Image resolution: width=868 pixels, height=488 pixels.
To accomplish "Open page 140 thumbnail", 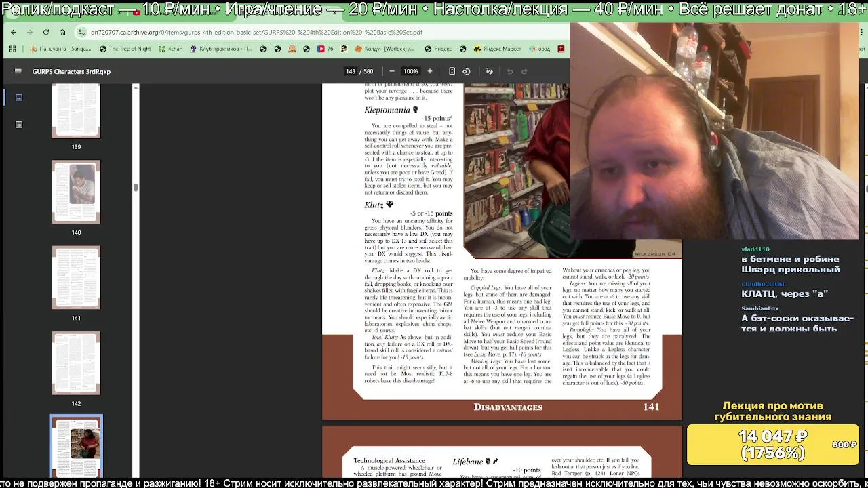I will coord(76,192).
